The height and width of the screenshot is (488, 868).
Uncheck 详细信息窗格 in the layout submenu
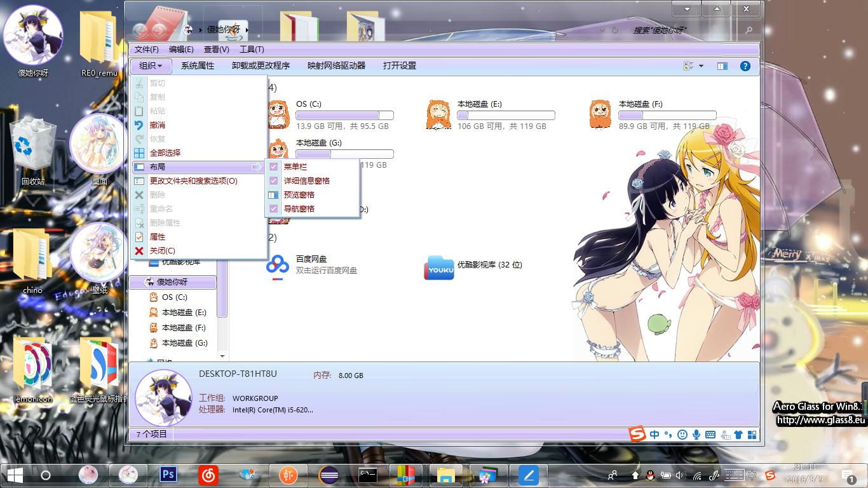pyautogui.click(x=306, y=180)
